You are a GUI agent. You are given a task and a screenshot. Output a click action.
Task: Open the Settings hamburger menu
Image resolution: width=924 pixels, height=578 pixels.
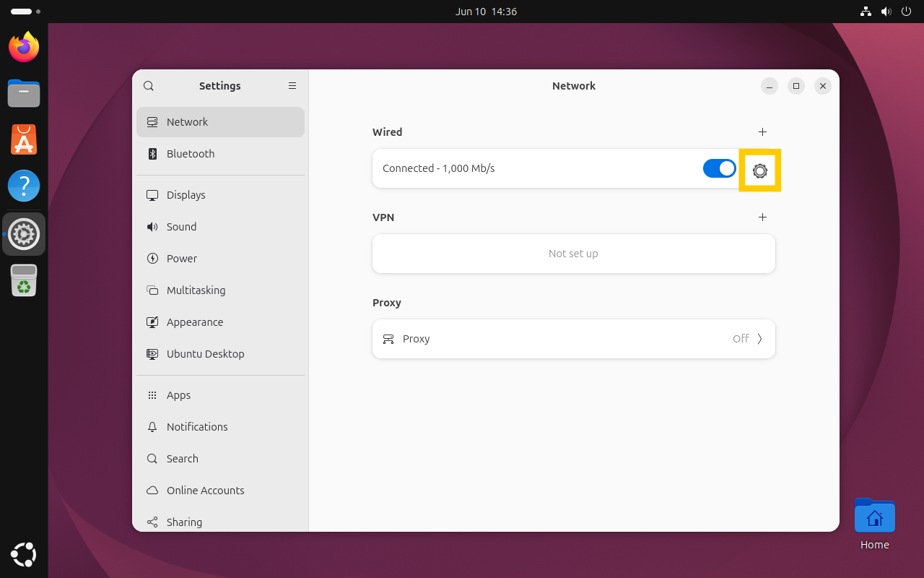coord(292,86)
